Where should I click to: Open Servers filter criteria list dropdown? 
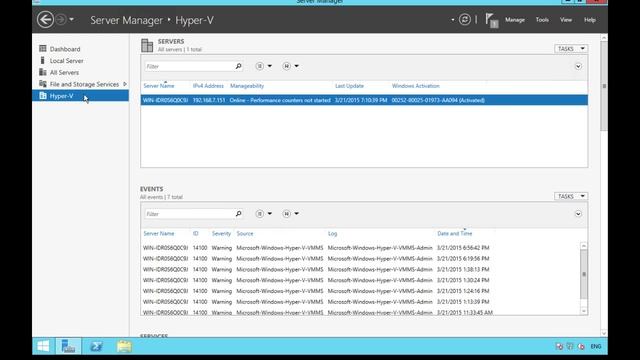[x=264, y=66]
